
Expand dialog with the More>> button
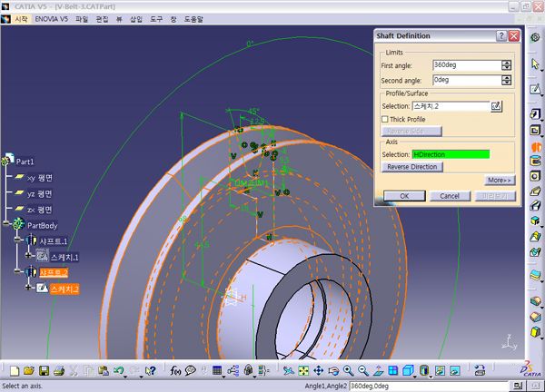point(500,180)
